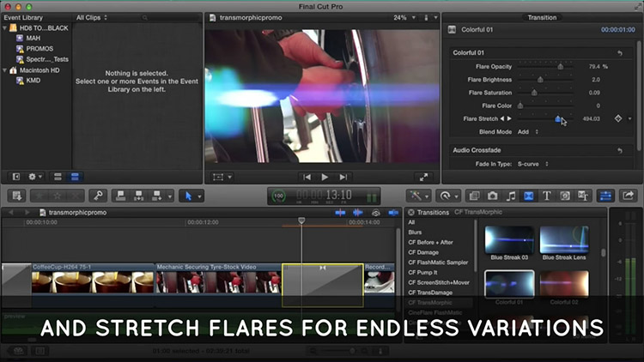
Task: Select the Blue Streak Lens transition thumbnail
Action: click(564, 239)
